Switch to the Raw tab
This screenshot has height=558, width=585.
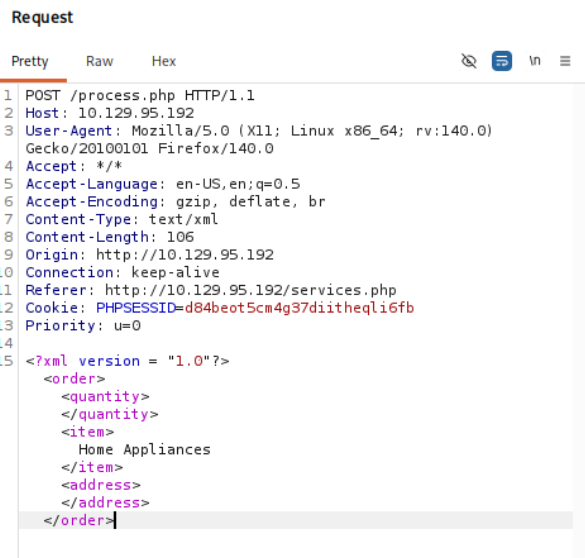99,61
